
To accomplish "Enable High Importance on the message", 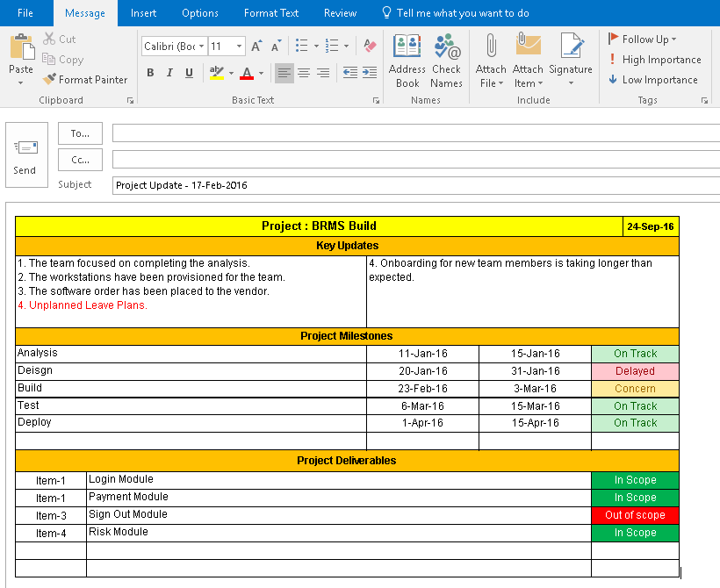I will (x=655, y=60).
